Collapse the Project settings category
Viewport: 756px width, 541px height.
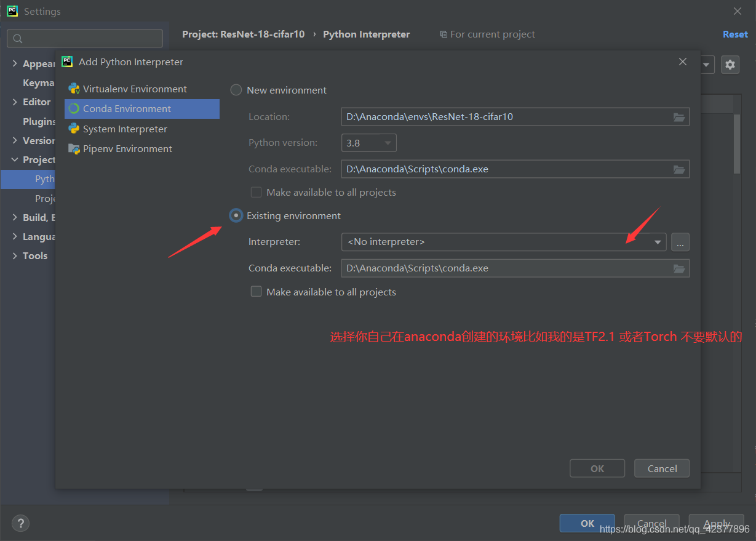tap(15, 159)
